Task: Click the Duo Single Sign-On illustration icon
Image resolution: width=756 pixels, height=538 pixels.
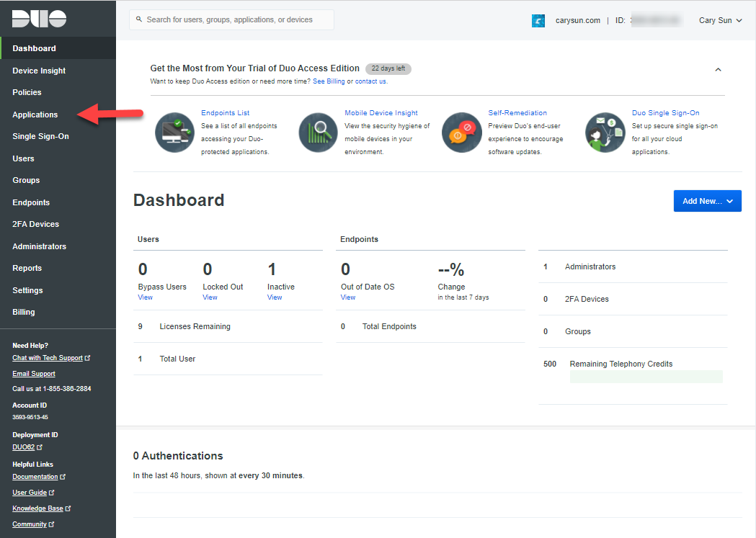Action: coord(605,133)
